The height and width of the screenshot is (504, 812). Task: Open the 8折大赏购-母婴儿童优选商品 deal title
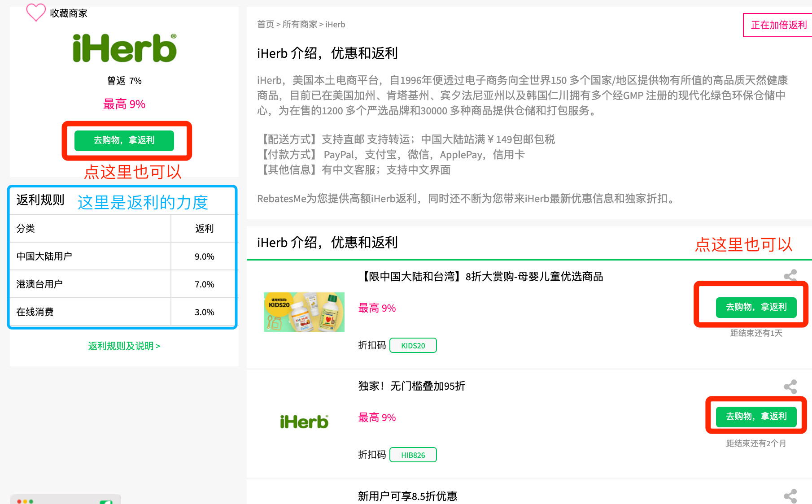pyautogui.click(x=480, y=277)
